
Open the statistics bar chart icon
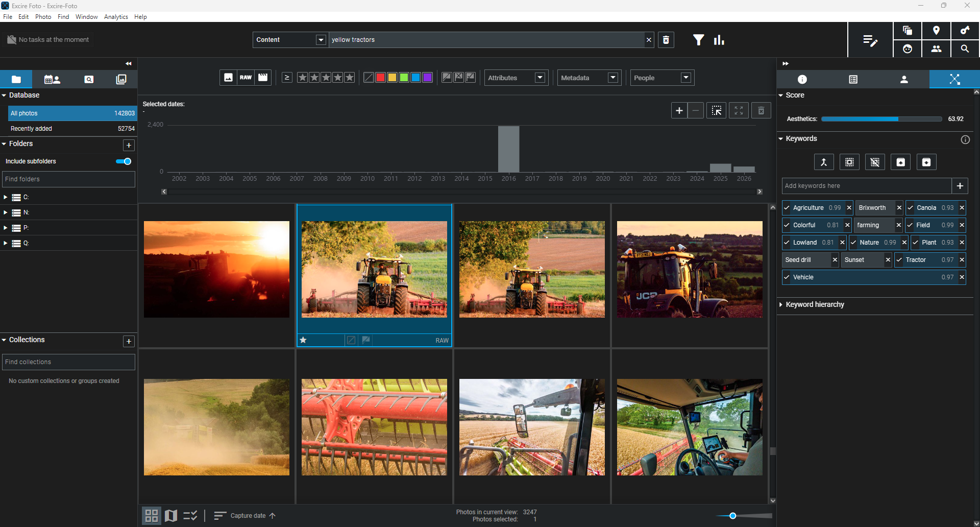(719, 40)
